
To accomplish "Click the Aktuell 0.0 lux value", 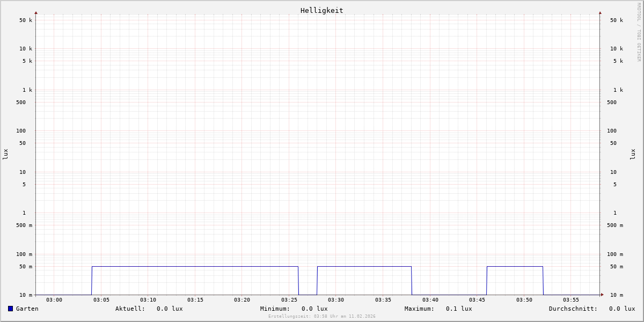I will tap(169, 309).
